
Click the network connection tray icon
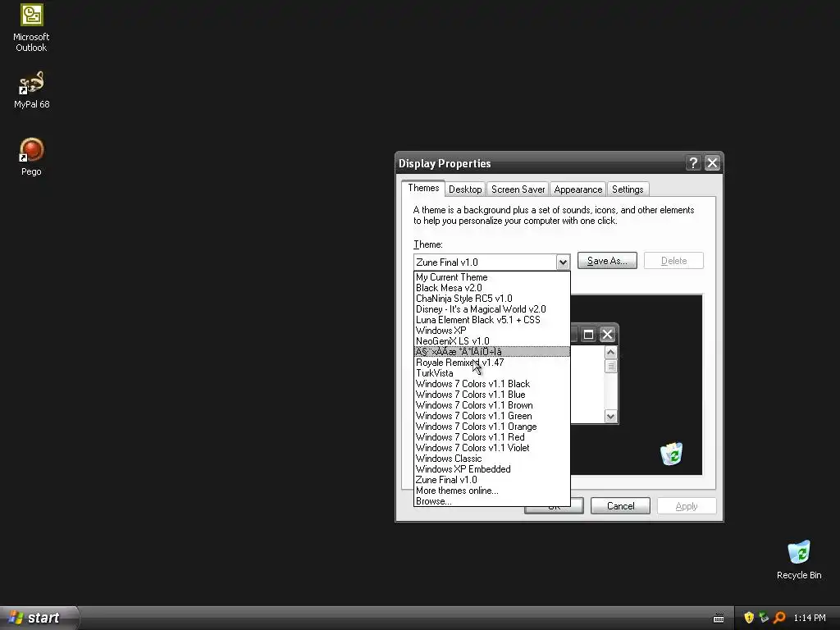click(764, 618)
